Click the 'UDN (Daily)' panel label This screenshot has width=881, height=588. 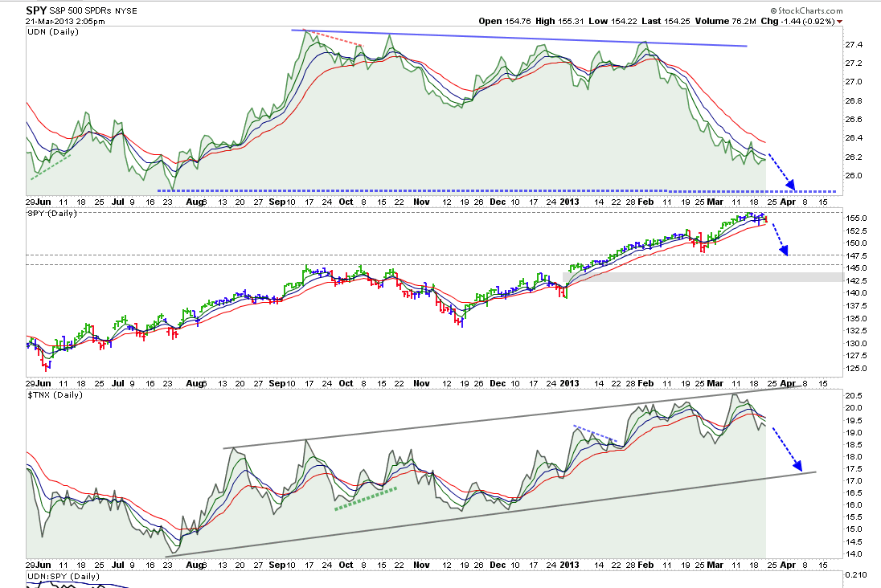53,32
